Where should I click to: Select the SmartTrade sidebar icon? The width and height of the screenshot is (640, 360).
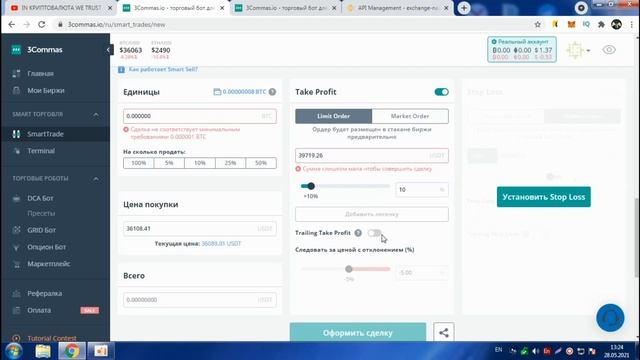click(16, 134)
